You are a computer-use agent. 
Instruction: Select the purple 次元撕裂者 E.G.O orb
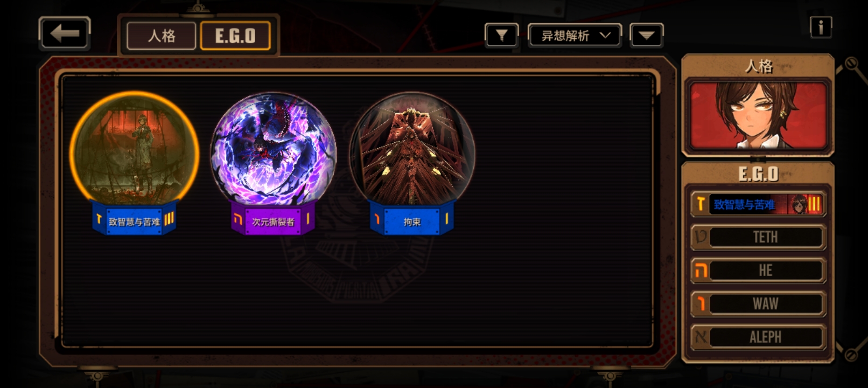pyautogui.click(x=273, y=147)
